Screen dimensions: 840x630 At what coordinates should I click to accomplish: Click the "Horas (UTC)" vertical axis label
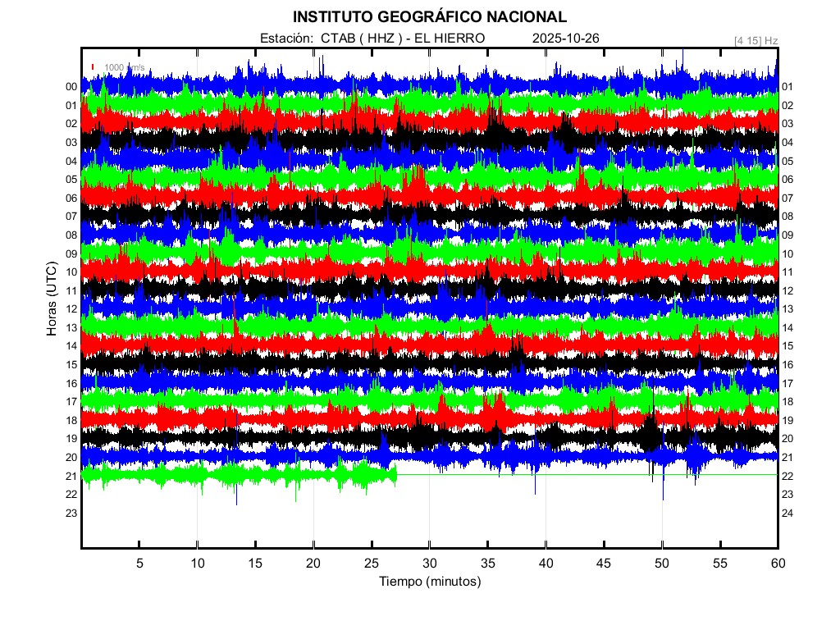(x=52, y=302)
